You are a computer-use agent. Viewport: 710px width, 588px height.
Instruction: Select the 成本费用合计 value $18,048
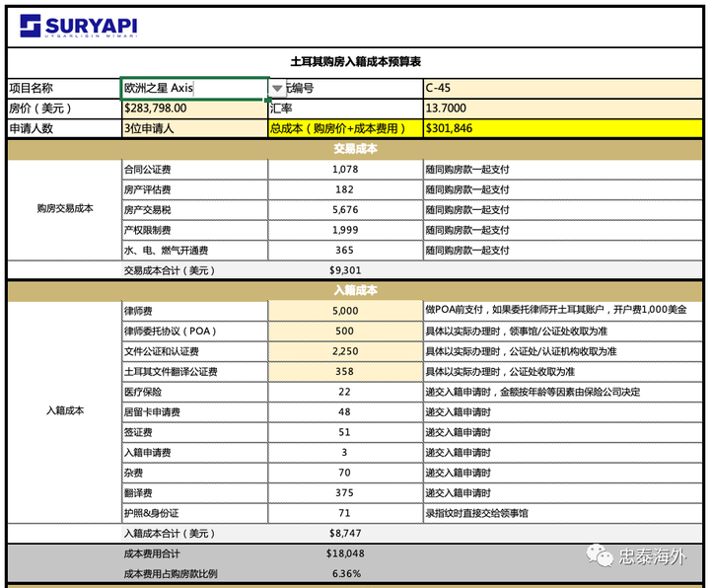345,553
